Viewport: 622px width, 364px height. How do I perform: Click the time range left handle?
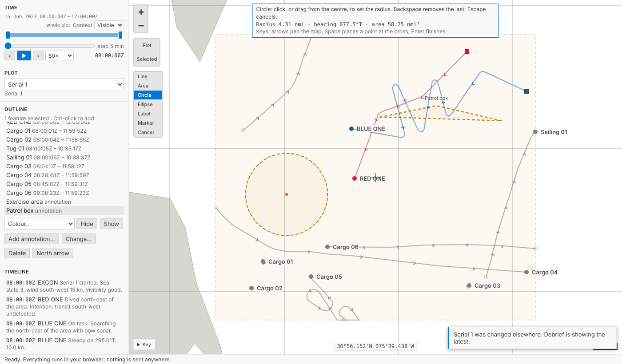point(8,35)
